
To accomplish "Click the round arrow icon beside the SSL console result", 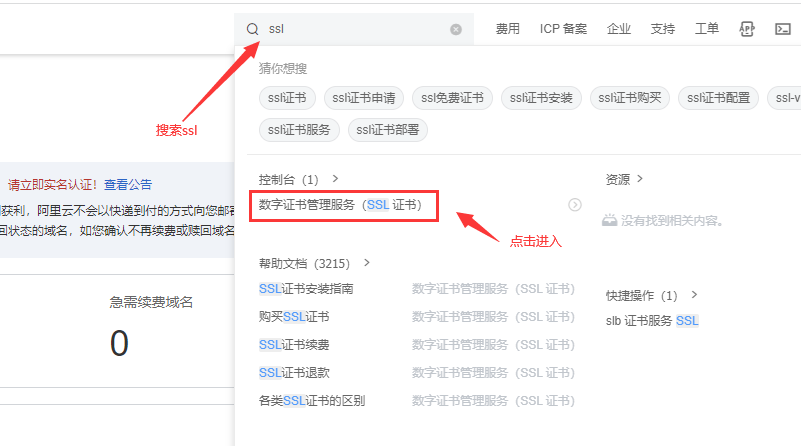I will [x=575, y=205].
